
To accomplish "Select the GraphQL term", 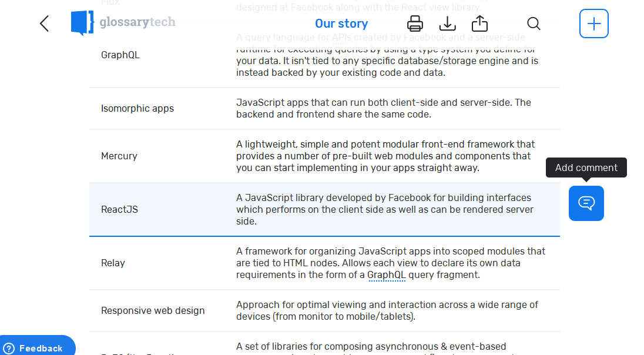I will (120, 55).
